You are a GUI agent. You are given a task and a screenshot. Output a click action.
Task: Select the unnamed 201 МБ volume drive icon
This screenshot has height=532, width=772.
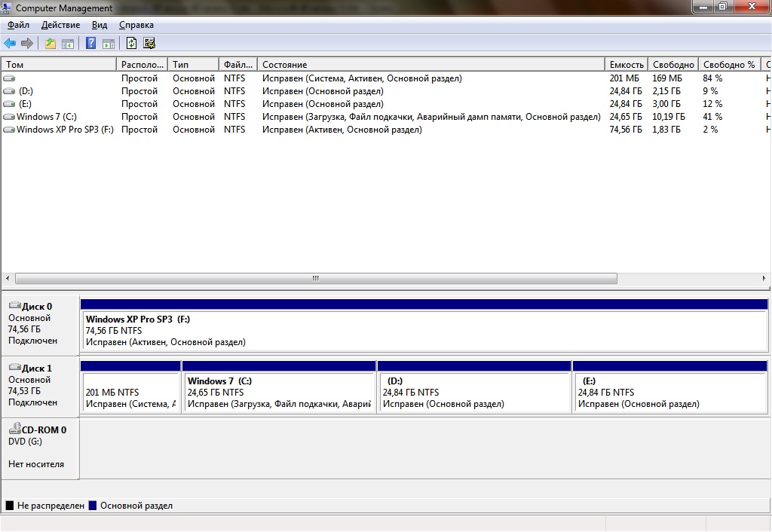tap(9, 78)
